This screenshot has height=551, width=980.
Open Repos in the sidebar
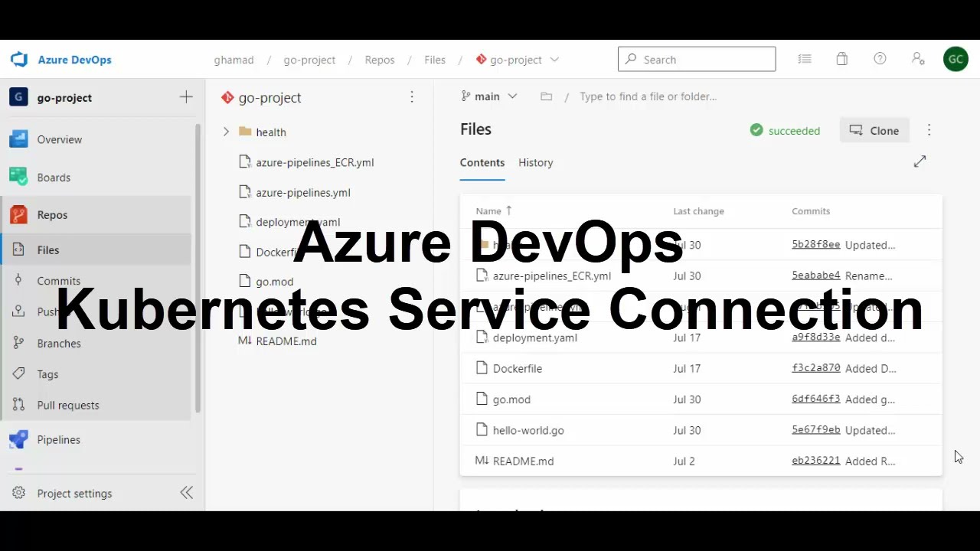pyautogui.click(x=52, y=214)
